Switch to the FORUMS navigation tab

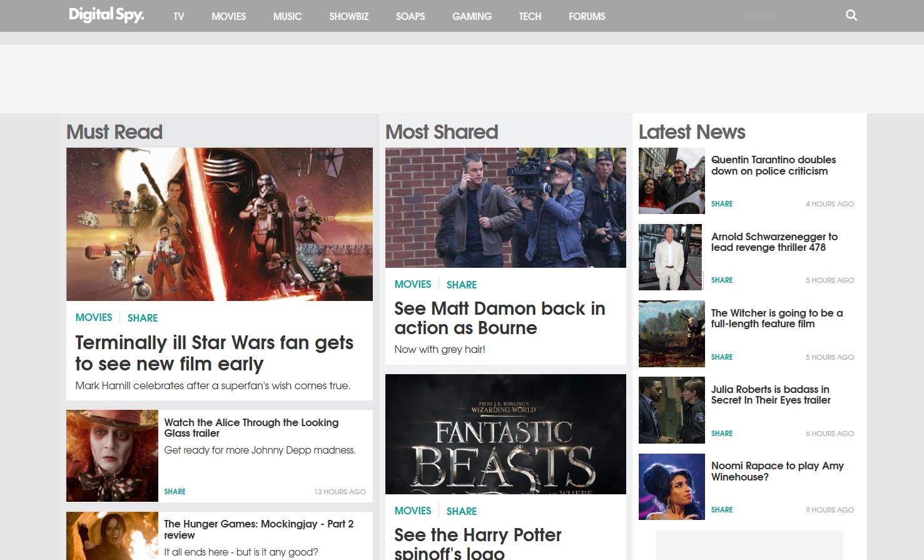pos(586,16)
